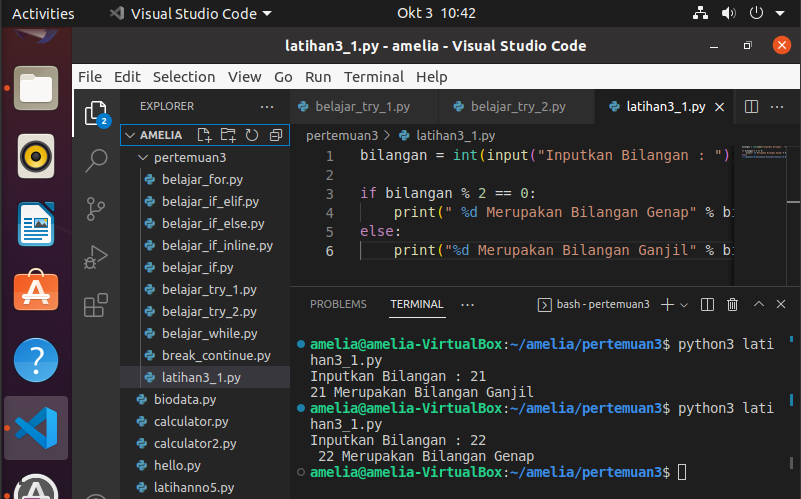Open Help from the Ubuntu dock
This screenshot has height=499, width=801.
coord(36,360)
